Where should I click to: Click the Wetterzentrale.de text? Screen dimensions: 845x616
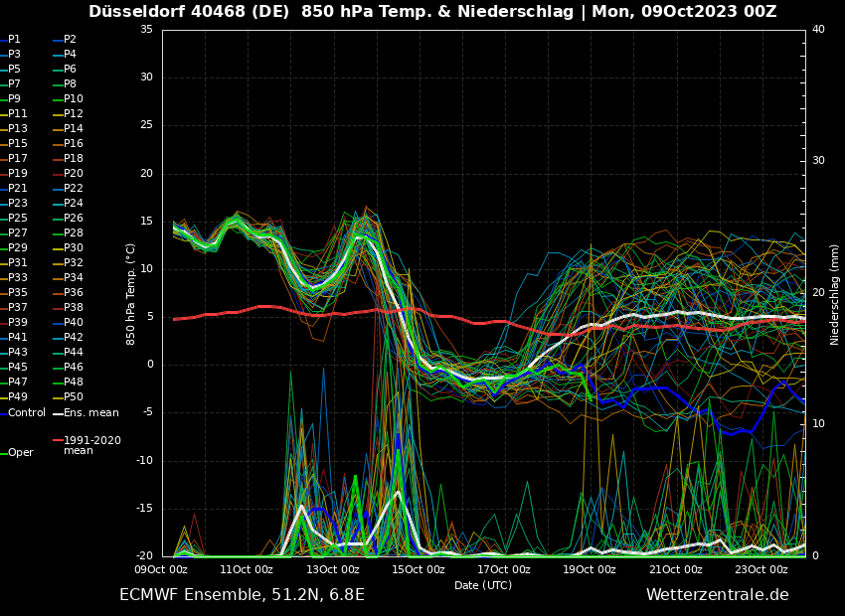717,595
